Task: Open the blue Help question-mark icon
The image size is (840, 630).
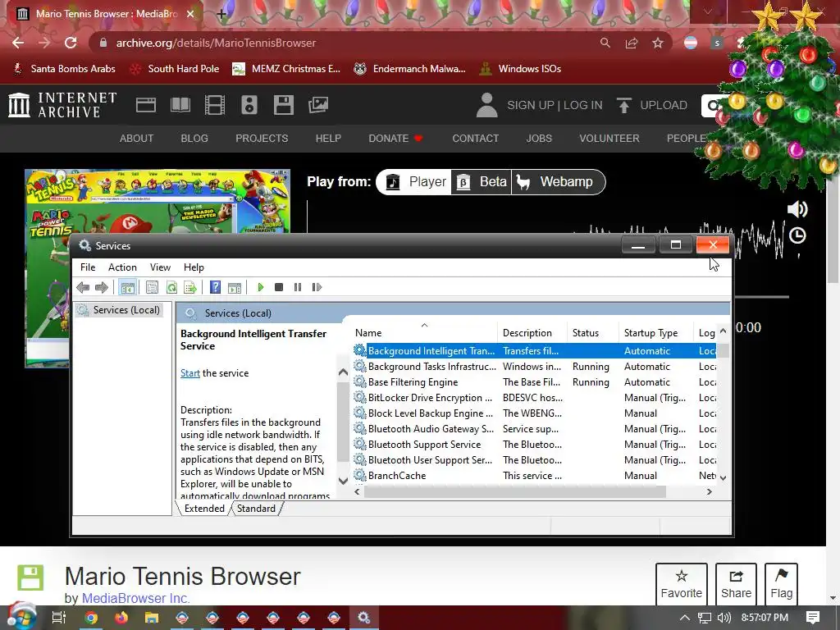Action: [x=216, y=288]
